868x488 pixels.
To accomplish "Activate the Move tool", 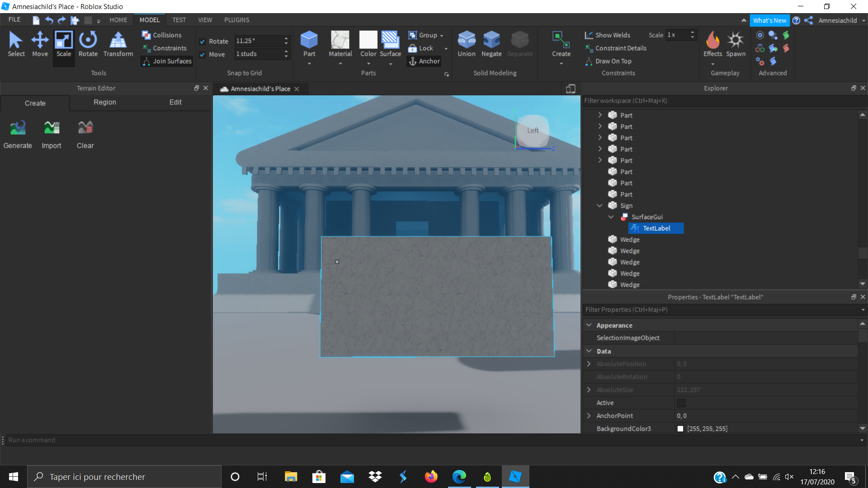I will click(x=40, y=44).
